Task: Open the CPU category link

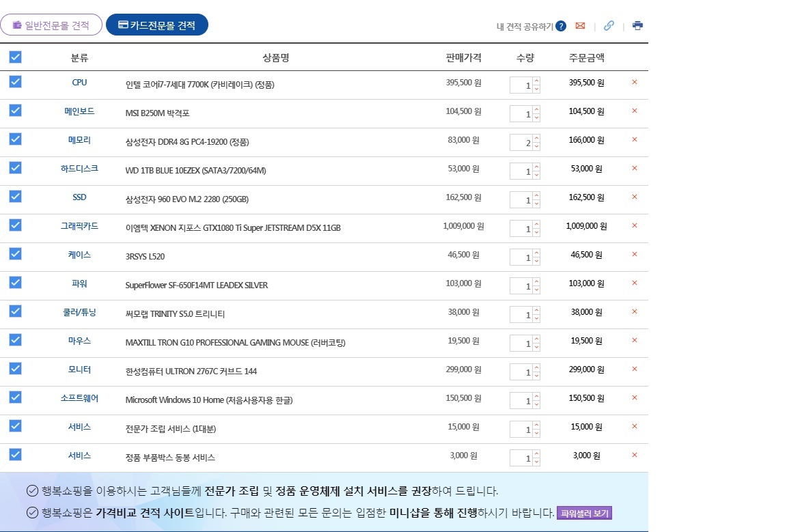Action: click(79, 83)
